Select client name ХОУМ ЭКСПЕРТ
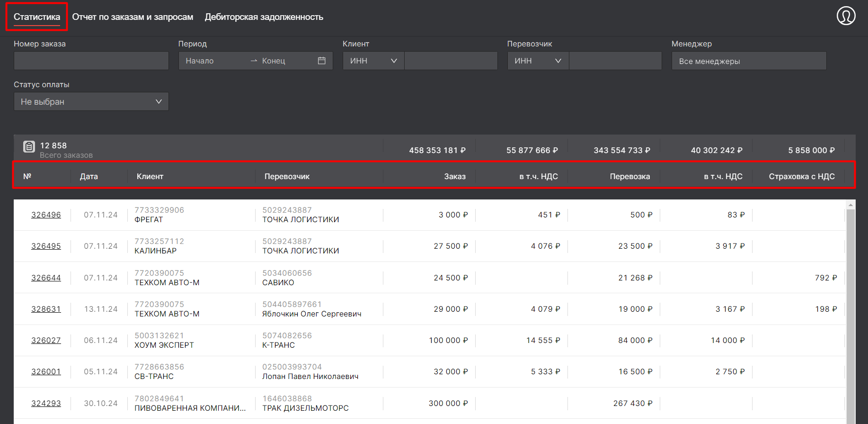Screen dimensions: 868x424 (x=164, y=345)
